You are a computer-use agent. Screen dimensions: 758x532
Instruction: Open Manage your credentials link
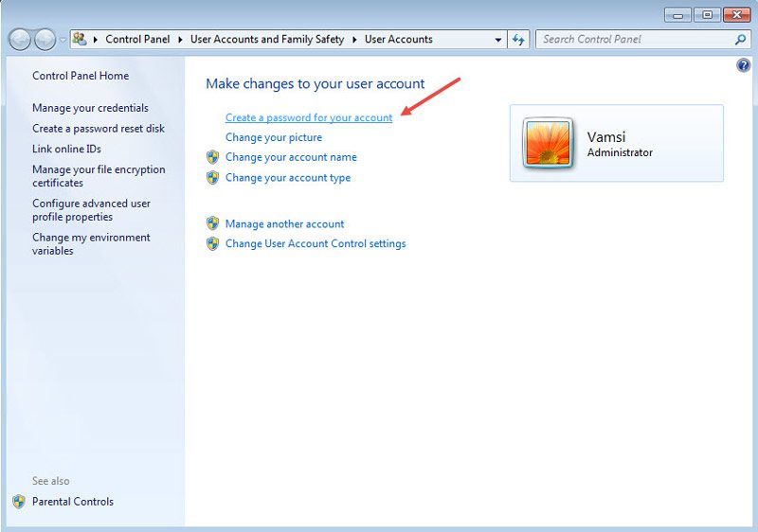90,108
